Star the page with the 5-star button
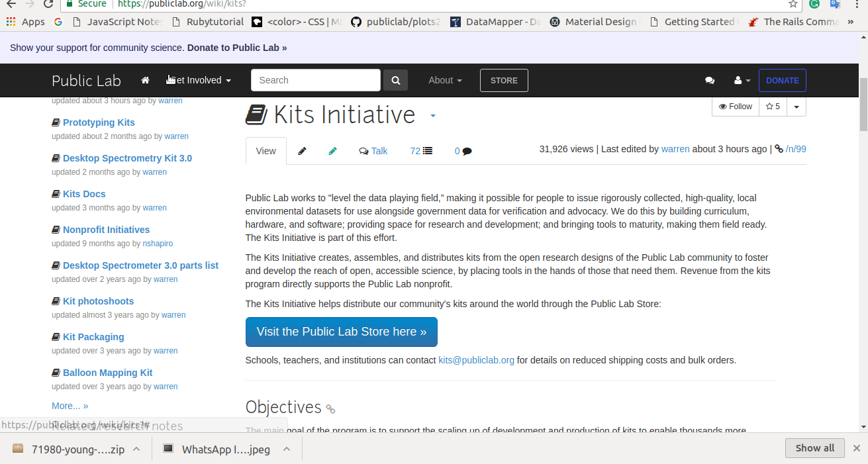Image resolution: width=868 pixels, height=464 pixels. 772,106
